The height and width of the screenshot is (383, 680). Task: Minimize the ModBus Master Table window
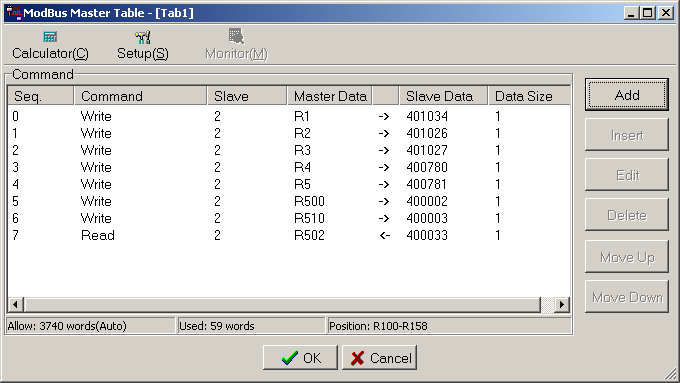pos(631,13)
